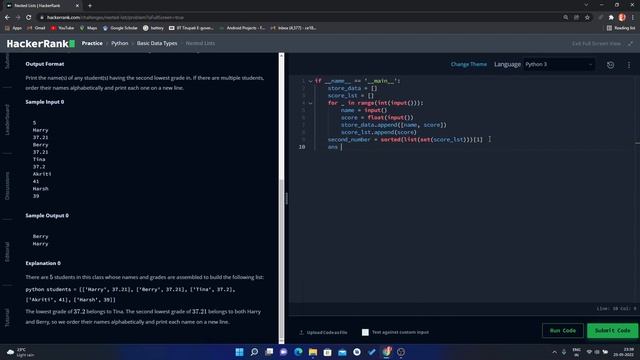Select the Nested Lists HackerRank browser tab
The width and height of the screenshot is (640, 360).
[42, 6]
